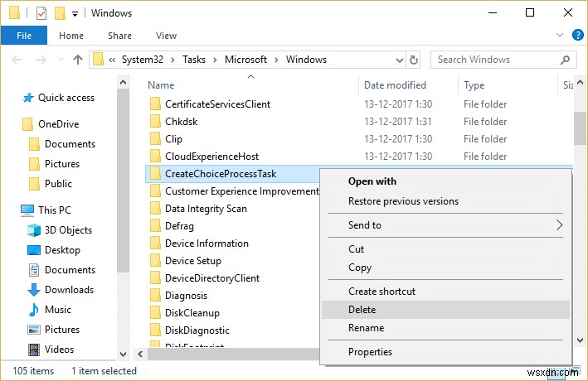Image resolution: width=588 pixels, height=381 pixels.
Task: Open Quick Access Toolbar customize dropdown
Action: click(75, 14)
